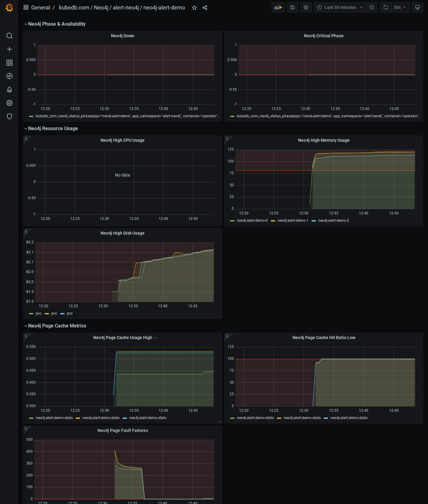Toggle blue neo4j-alert-demo-stats in Hit Ratio legend

tap(349, 418)
